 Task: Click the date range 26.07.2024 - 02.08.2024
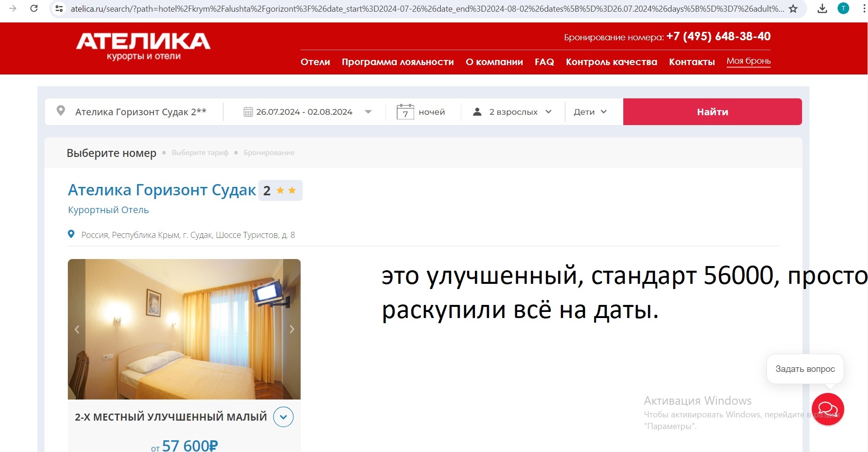[x=304, y=112]
